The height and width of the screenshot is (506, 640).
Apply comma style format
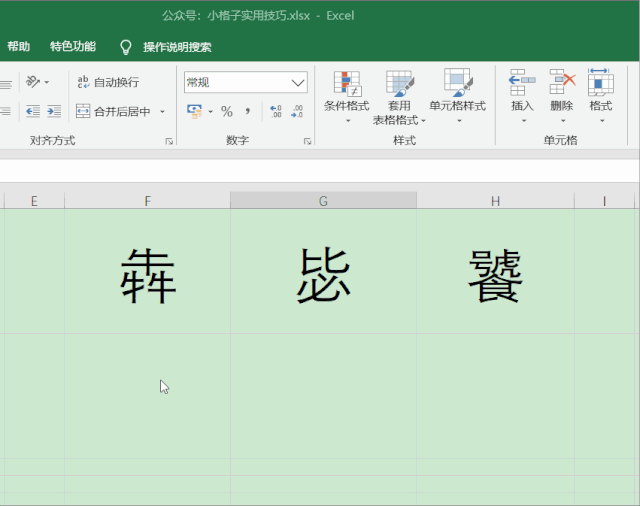248,111
